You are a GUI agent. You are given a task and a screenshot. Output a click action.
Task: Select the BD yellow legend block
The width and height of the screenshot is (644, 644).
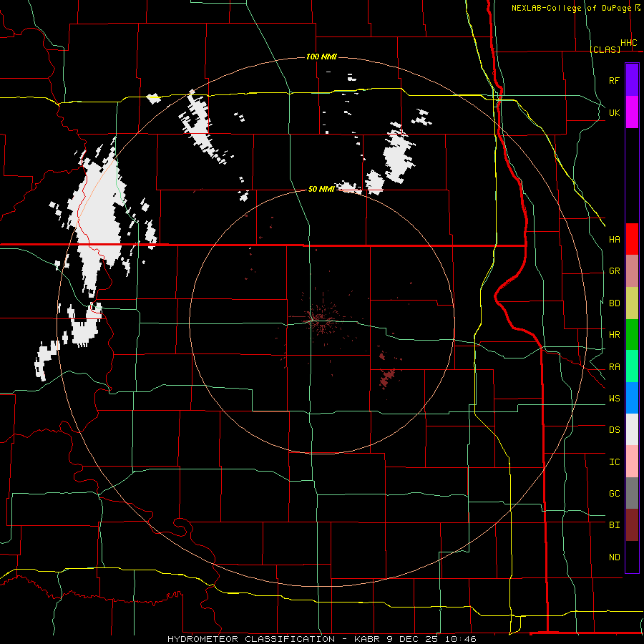(632, 303)
